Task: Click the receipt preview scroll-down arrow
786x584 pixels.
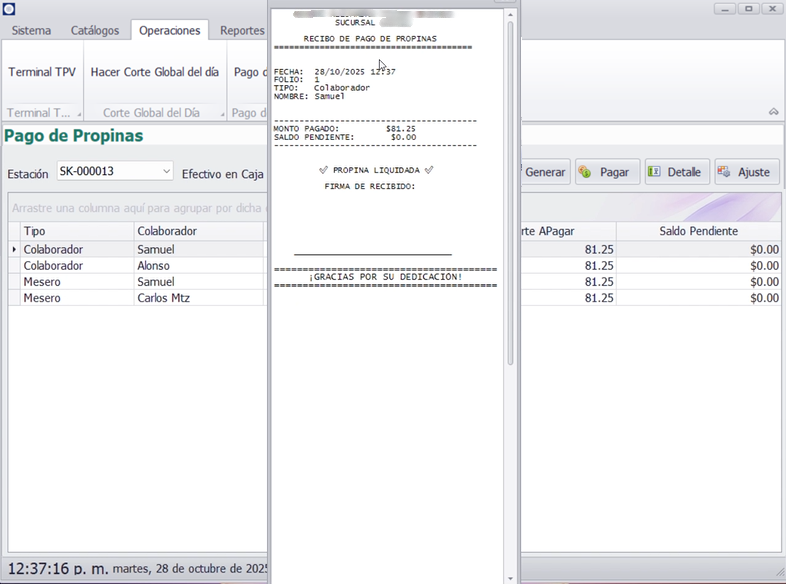Action: point(511,577)
